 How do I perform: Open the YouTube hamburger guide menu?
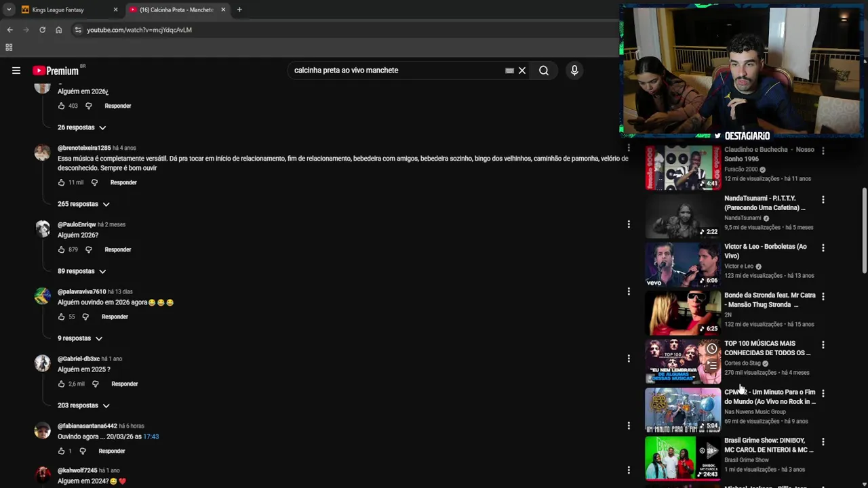tap(16, 70)
